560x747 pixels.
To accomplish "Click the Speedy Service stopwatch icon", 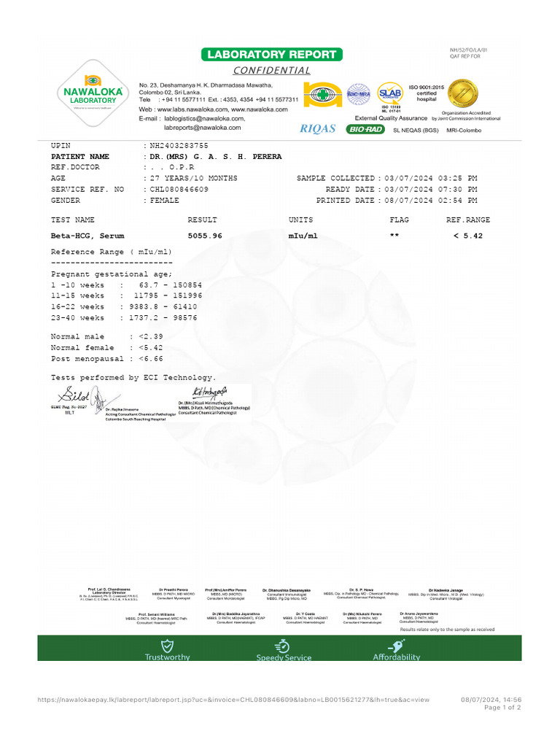I will tap(282, 646).
